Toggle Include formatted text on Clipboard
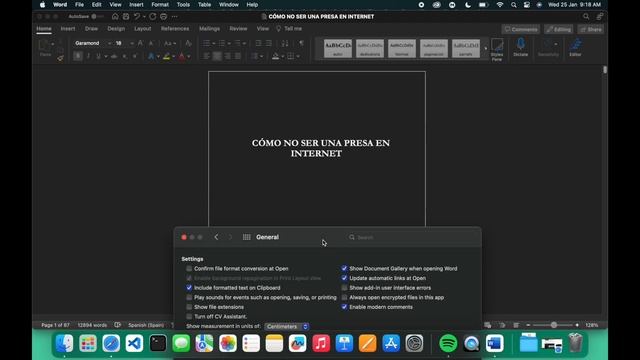Viewport: 640px width, 360px height. (x=189, y=288)
